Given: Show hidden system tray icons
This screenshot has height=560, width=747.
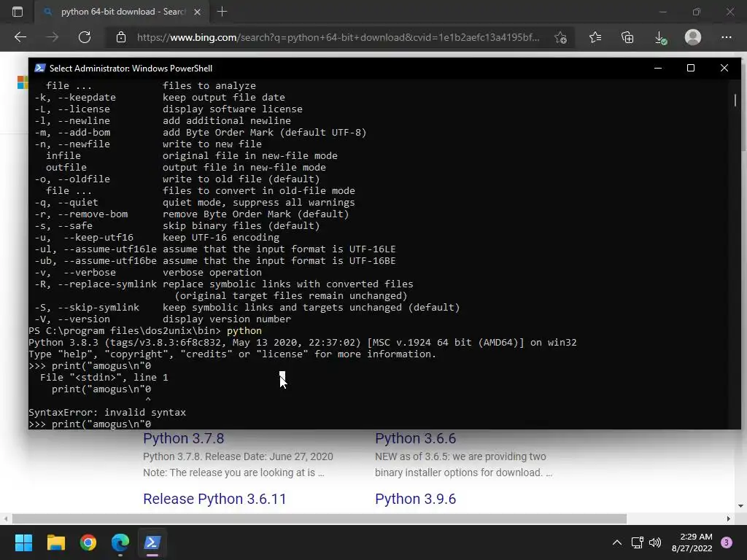Looking at the screenshot, I should pyautogui.click(x=617, y=542).
